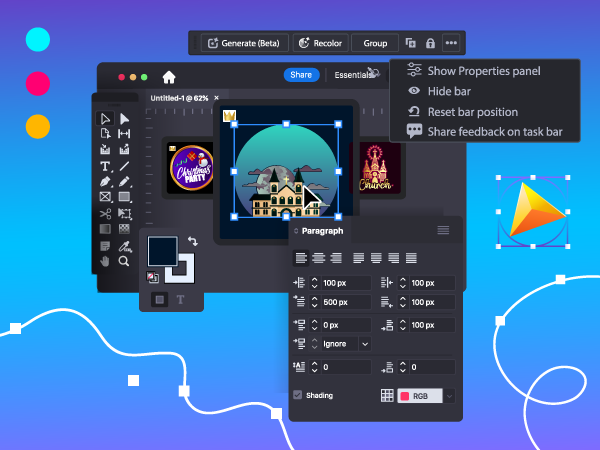
Task: Click the Generate (Beta) button
Action: pyautogui.click(x=245, y=43)
